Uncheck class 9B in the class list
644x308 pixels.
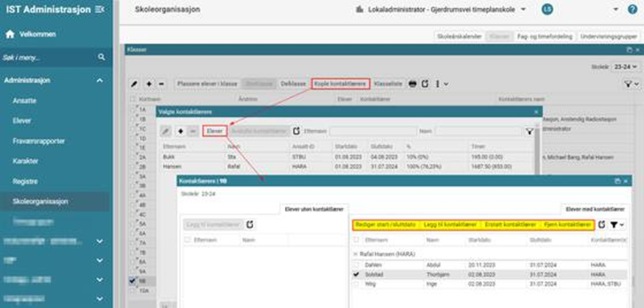132,280
